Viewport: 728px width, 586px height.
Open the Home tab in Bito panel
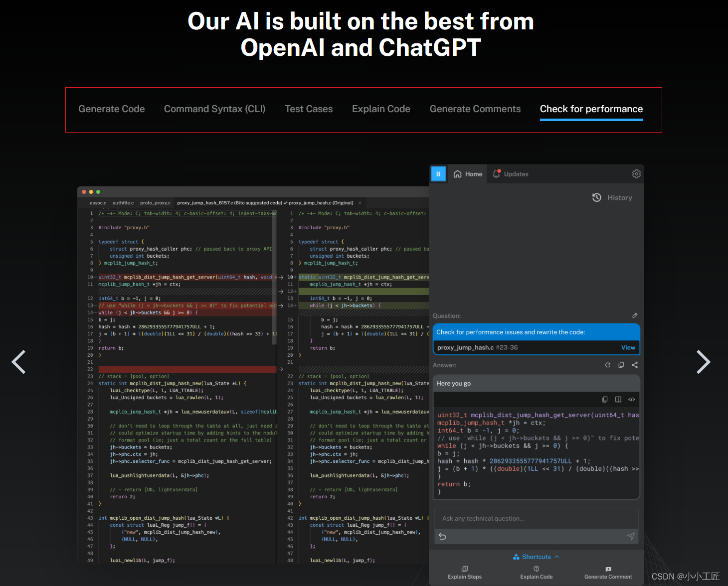pyautogui.click(x=468, y=174)
